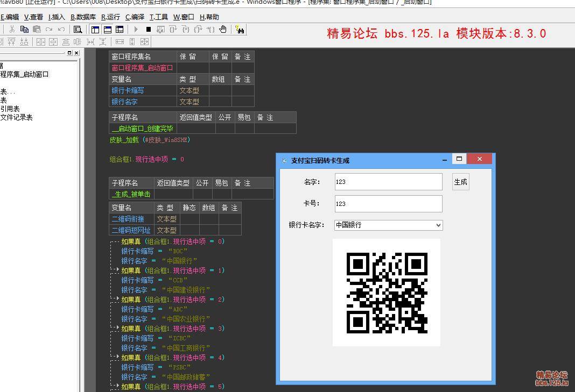Image resolution: width=575 pixels, height=392 pixels.
Task: Click the __启动窗口_创建完毕 subroutine name
Action: click(x=143, y=129)
